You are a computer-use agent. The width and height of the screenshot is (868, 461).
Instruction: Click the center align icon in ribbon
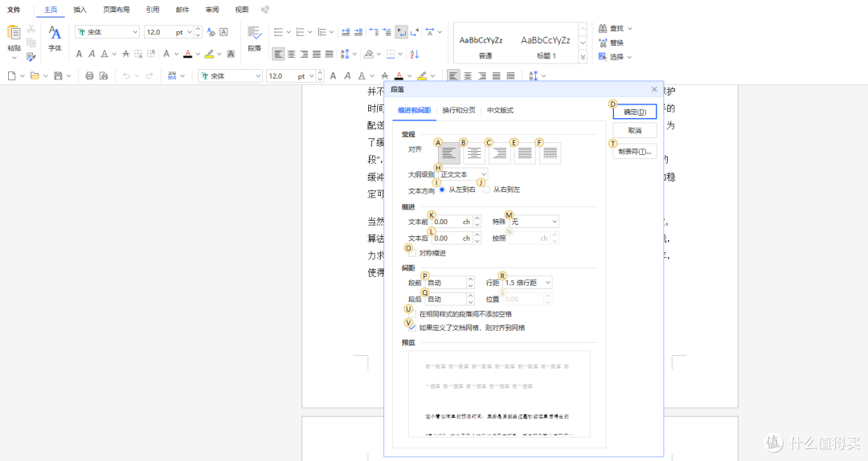tap(291, 55)
